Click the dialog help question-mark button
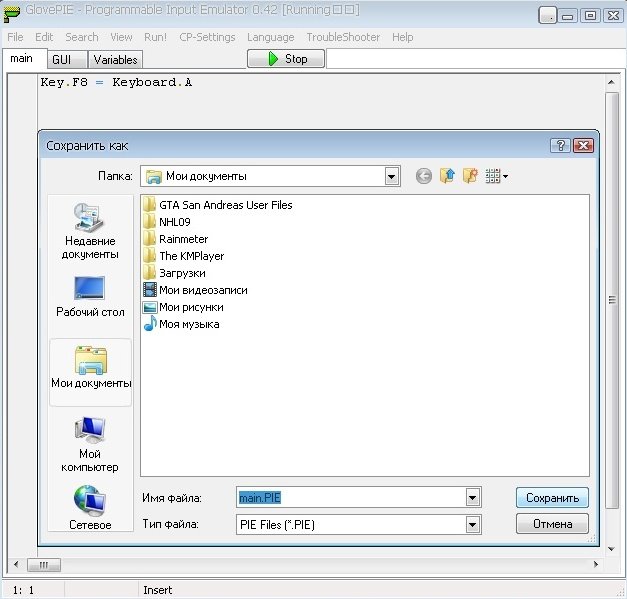This screenshot has width=627, height=599. coord(560,146)
